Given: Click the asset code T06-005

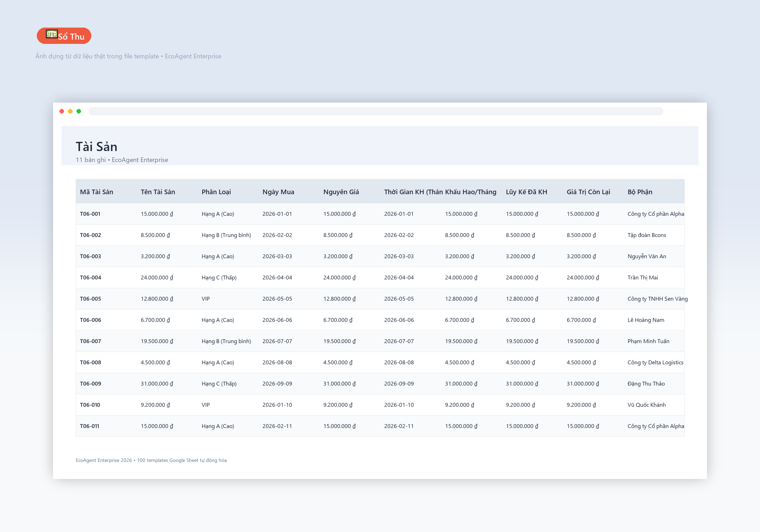Looking at the screenshot, I should [91, 299].
